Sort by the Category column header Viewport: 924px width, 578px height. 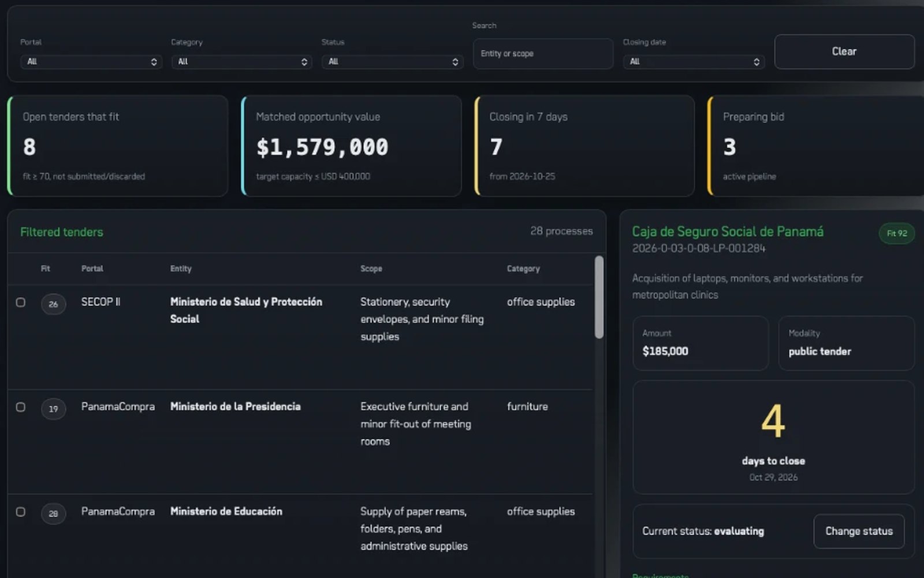click(523, 269)
